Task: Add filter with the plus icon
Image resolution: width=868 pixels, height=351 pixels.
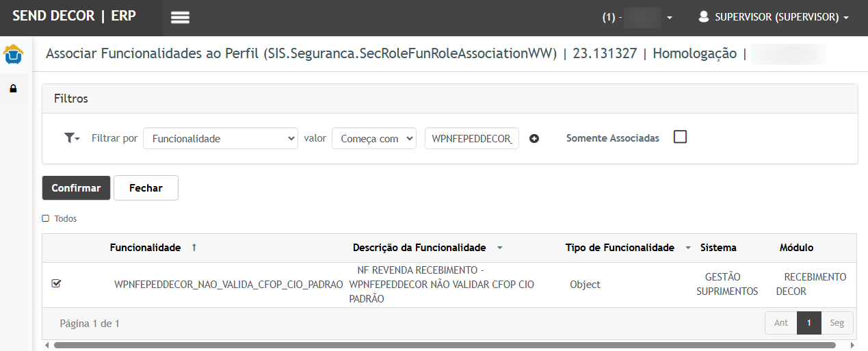Action: tap(534, 139)
